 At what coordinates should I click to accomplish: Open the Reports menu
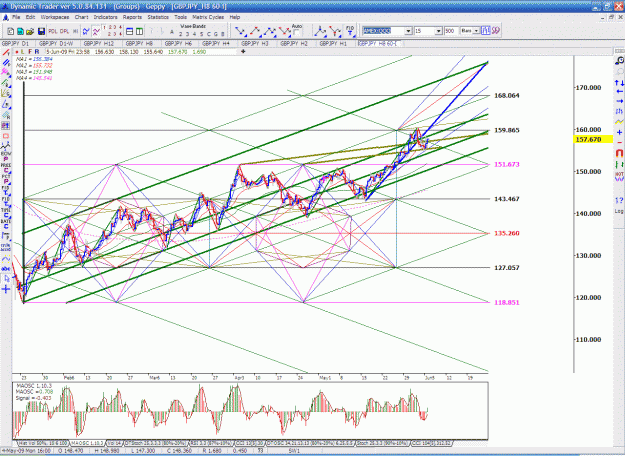[x=132, y=17]
